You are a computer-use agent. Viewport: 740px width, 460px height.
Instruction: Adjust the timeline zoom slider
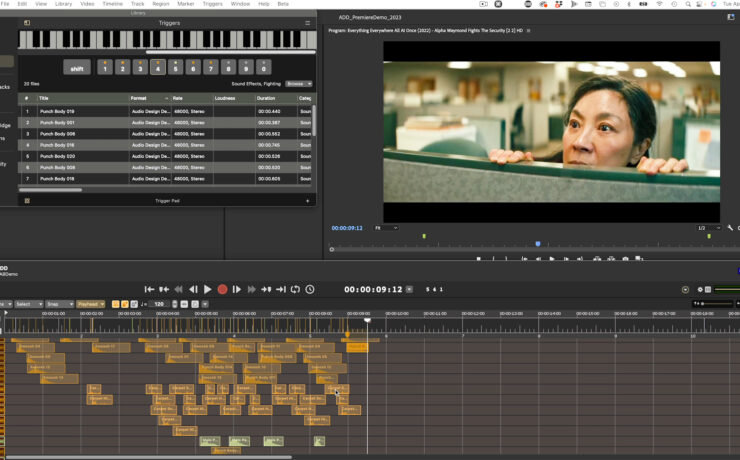point(716,304)
